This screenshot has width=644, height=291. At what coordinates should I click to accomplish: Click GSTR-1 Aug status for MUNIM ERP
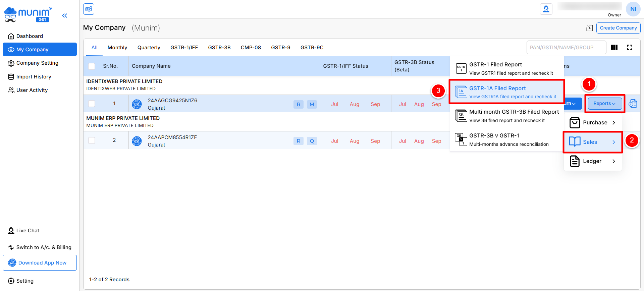pyautogui.click(x=355, y=141)
